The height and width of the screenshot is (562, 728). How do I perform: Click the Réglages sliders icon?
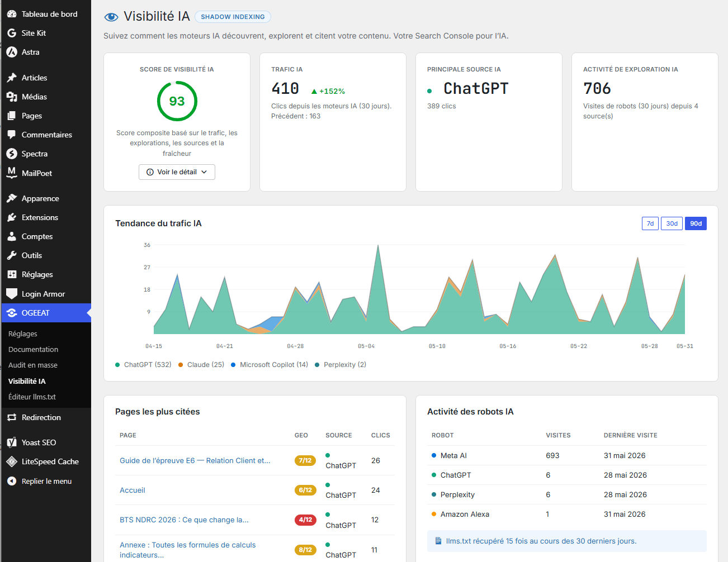coord(12,274)
